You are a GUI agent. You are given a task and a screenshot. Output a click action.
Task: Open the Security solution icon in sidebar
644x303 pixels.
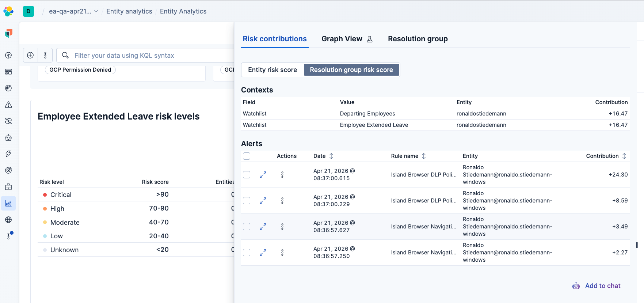click(8, 33)
